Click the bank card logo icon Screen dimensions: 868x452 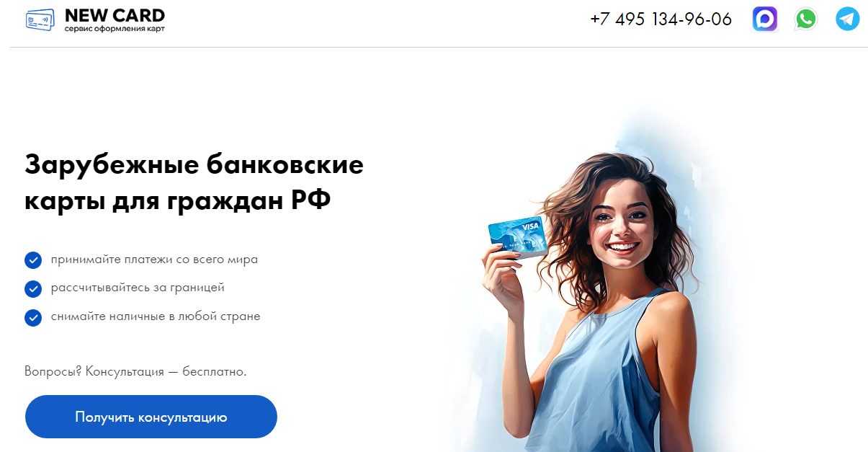40,19
